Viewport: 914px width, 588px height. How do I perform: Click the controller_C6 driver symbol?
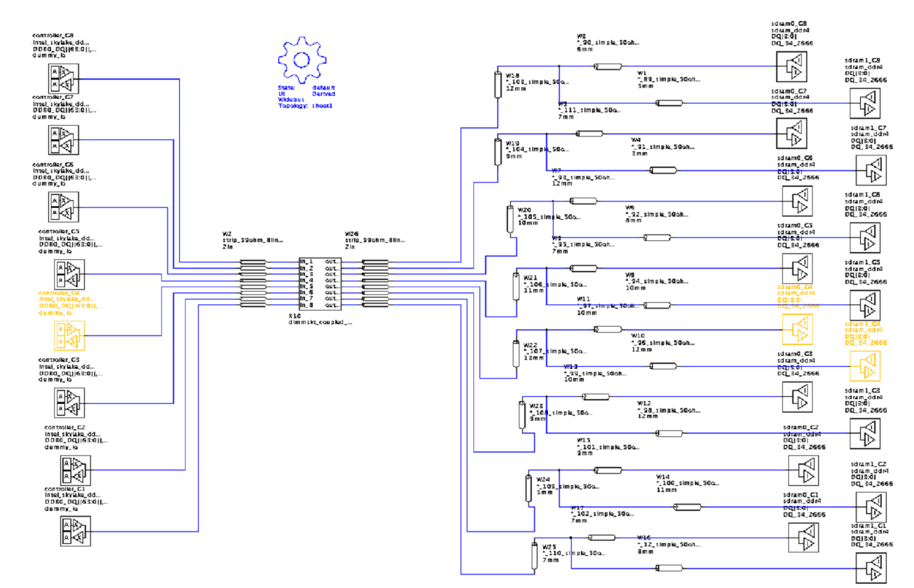tap(64, 207)
